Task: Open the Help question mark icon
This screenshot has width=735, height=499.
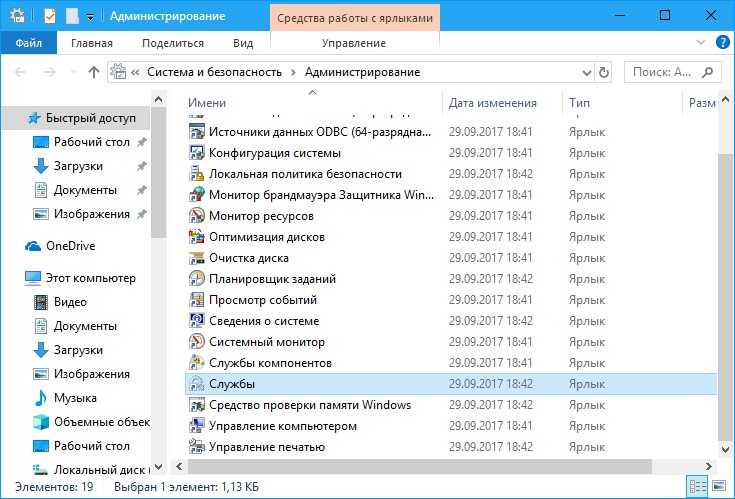Action: coord(723,42)
